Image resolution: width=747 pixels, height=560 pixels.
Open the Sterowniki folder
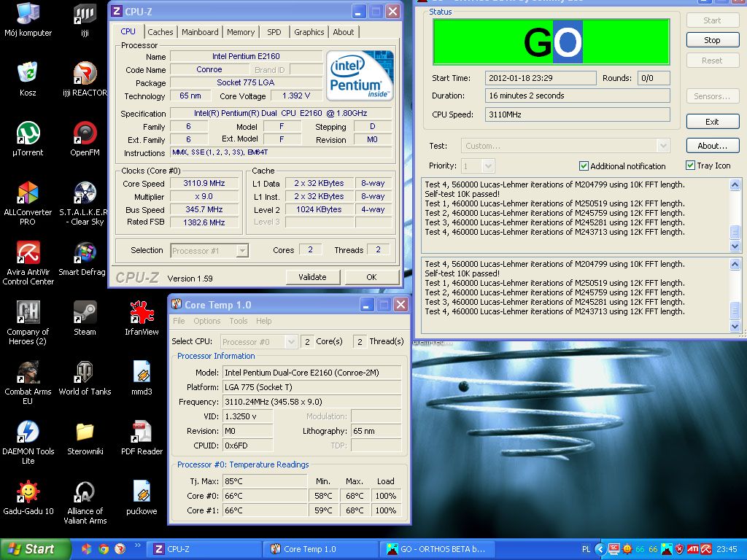pos(85,438)
